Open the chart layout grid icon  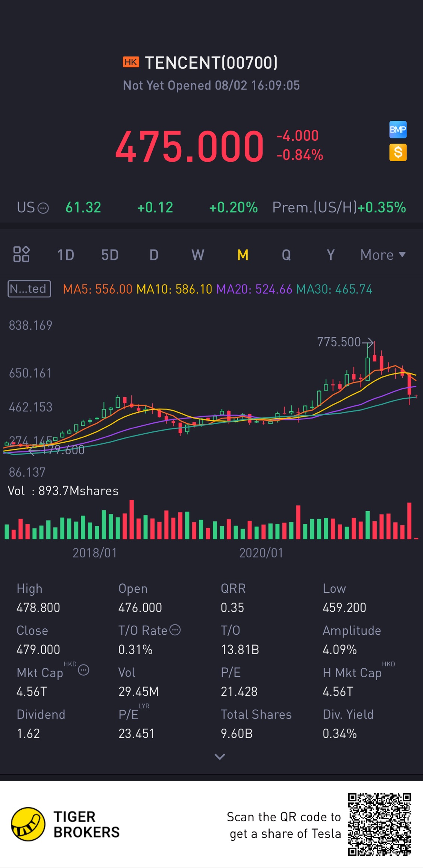(x=21, y=254)
